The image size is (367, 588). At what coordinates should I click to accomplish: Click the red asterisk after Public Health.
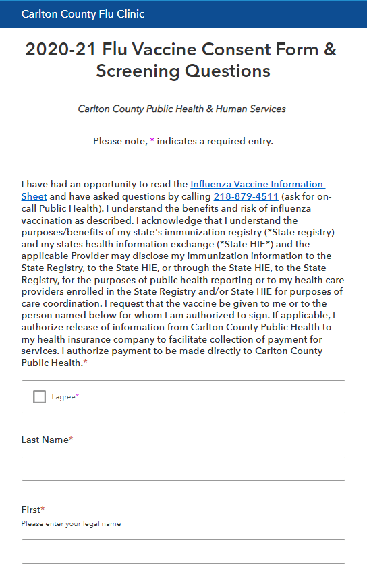click(85, 362)
